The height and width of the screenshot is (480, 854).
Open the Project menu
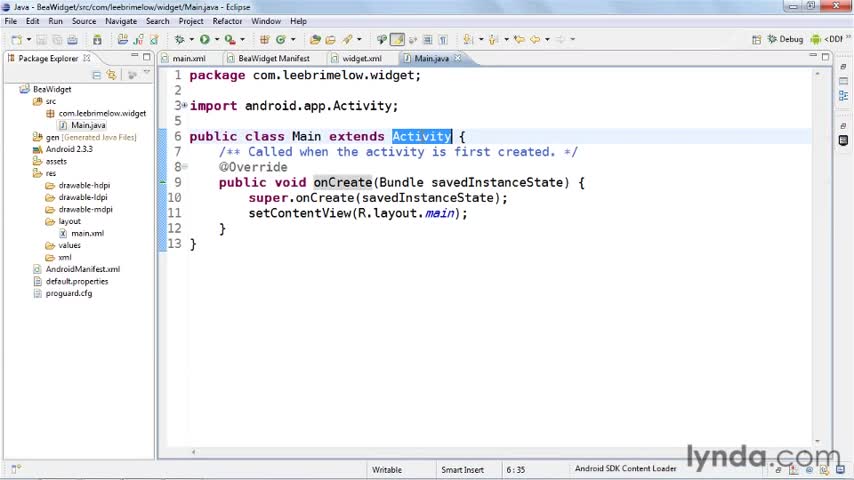191,21
